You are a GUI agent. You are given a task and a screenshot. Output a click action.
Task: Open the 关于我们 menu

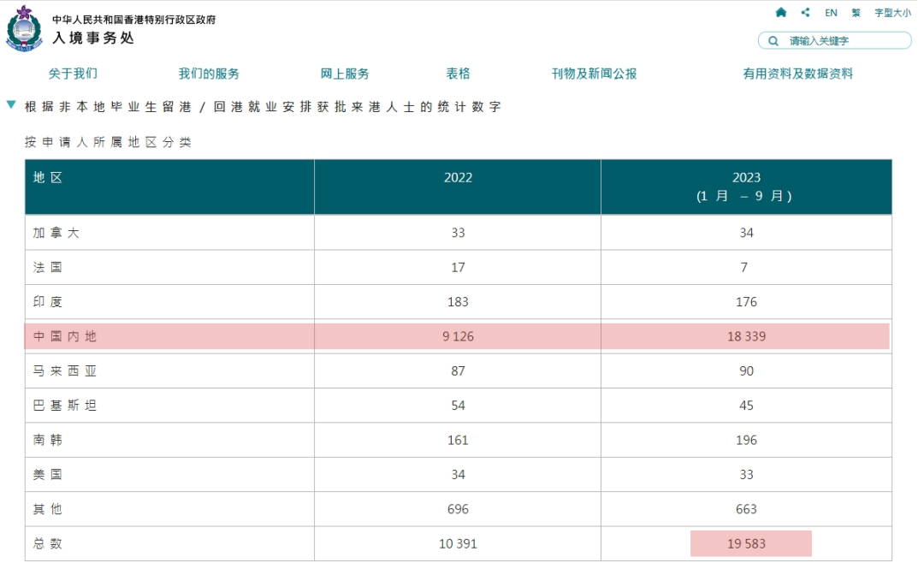coord(73,74)
